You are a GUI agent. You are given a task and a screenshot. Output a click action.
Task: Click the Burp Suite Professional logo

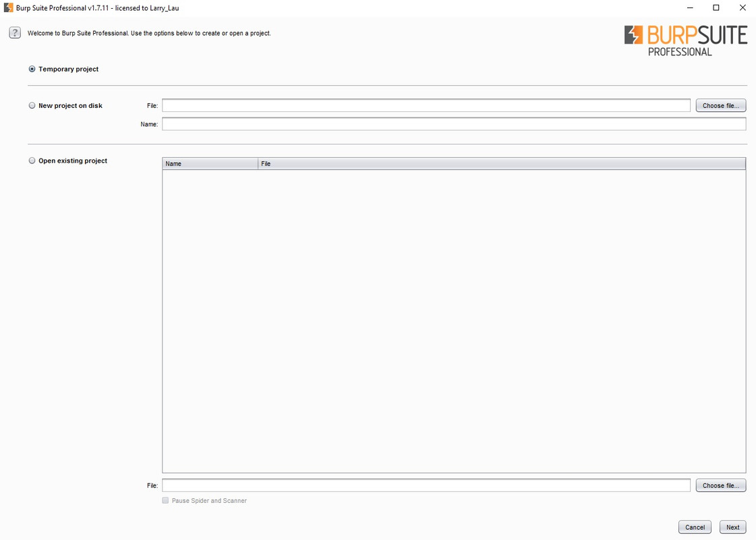pos(686,40)
